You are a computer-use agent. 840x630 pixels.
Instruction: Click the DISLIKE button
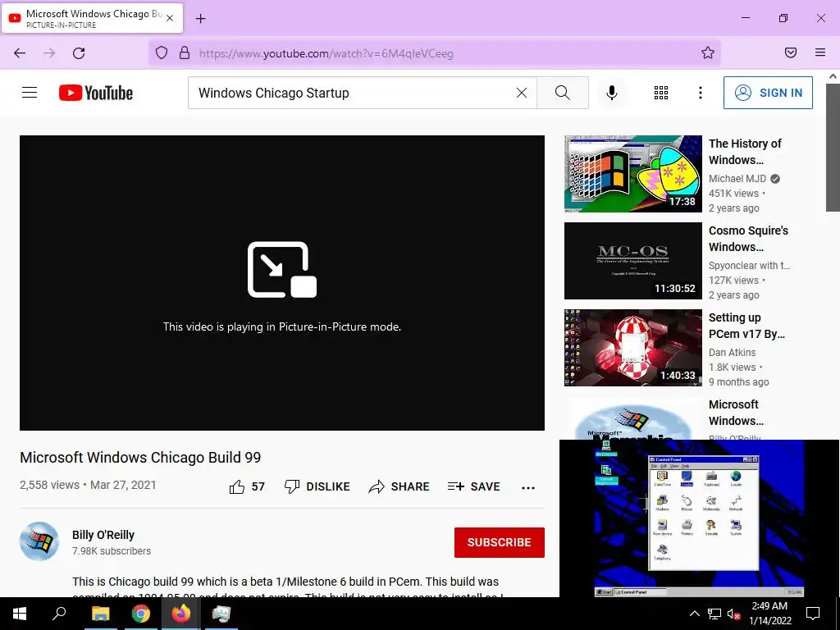click(x=317, y=486)
